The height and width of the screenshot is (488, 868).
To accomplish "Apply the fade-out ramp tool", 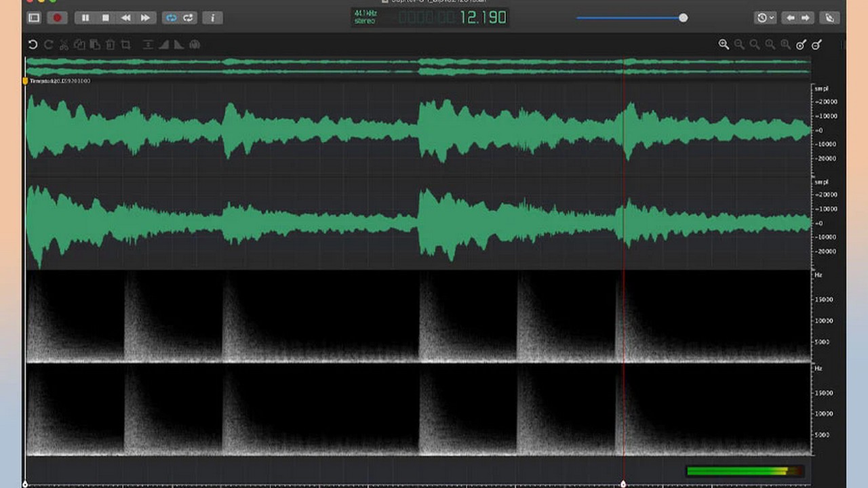I will 178,45.
